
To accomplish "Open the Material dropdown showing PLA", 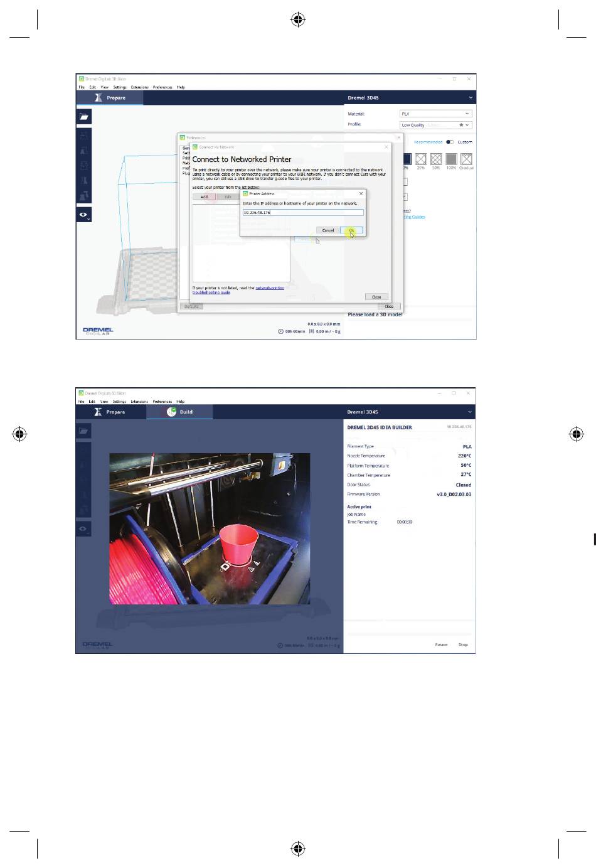I will (x=435, y=114).
